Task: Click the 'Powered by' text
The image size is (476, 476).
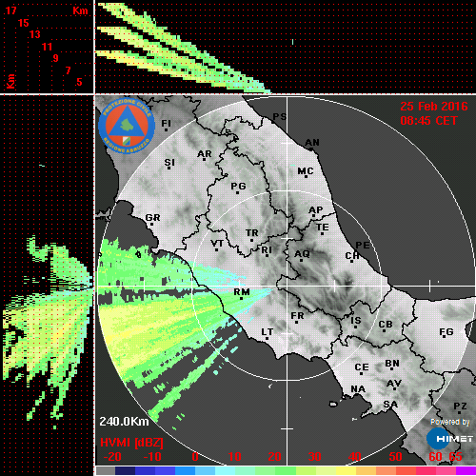Action: (x=450, y=422)
